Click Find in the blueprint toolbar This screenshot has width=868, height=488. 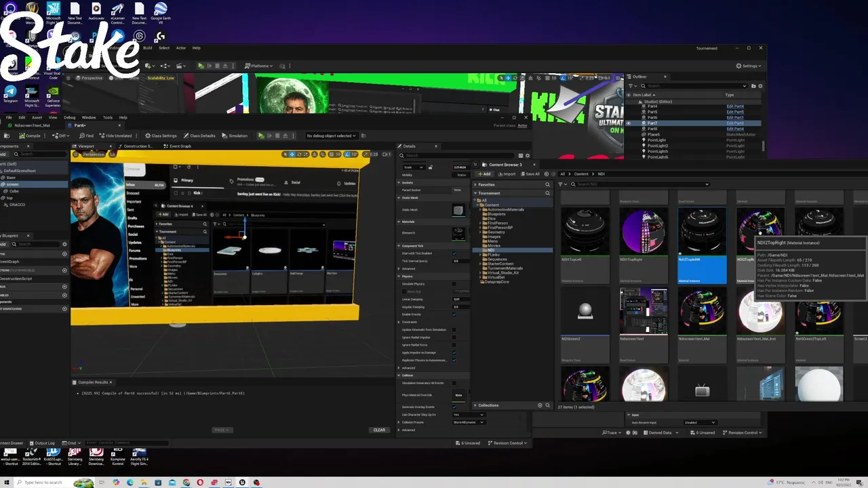[86, 136]
